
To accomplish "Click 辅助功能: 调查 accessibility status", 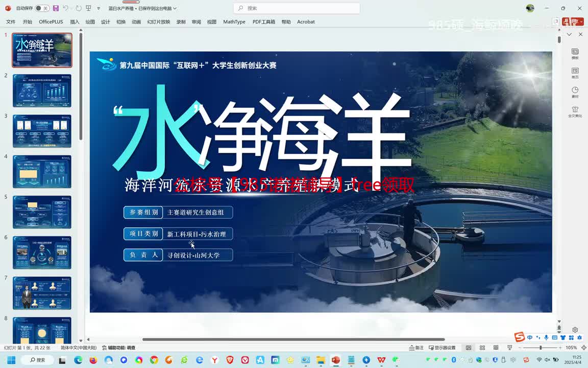I will click(118, 348).
